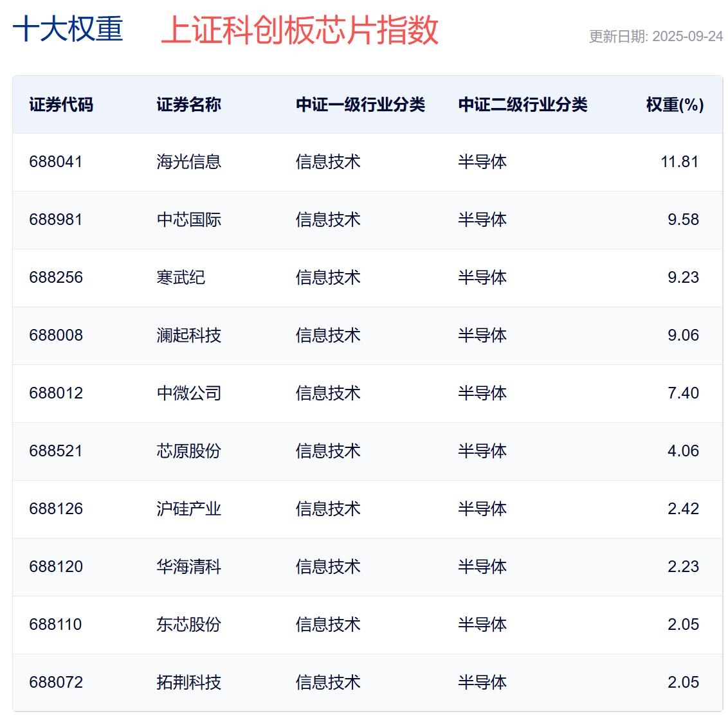Click weight value 2.23

[684, 567]
